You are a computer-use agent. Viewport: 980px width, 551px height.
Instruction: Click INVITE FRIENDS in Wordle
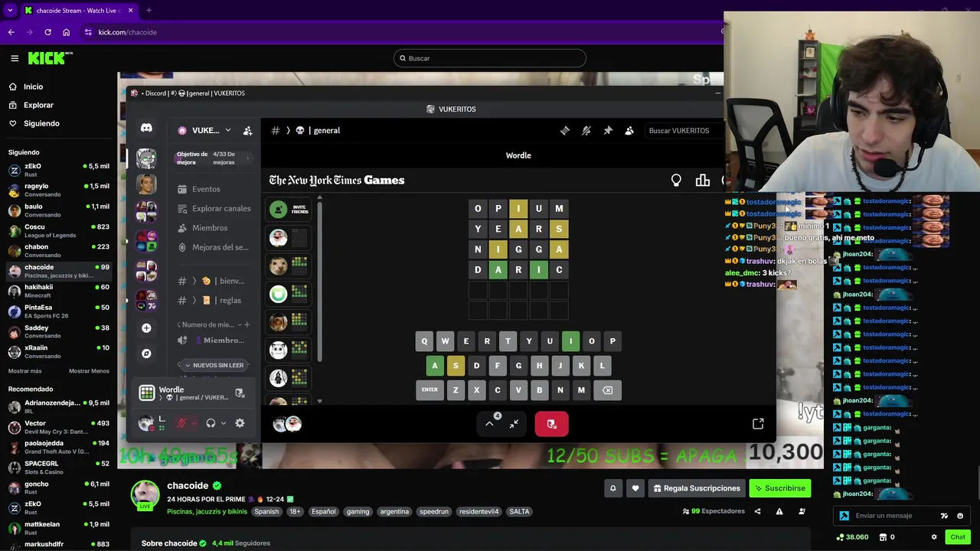290,209
